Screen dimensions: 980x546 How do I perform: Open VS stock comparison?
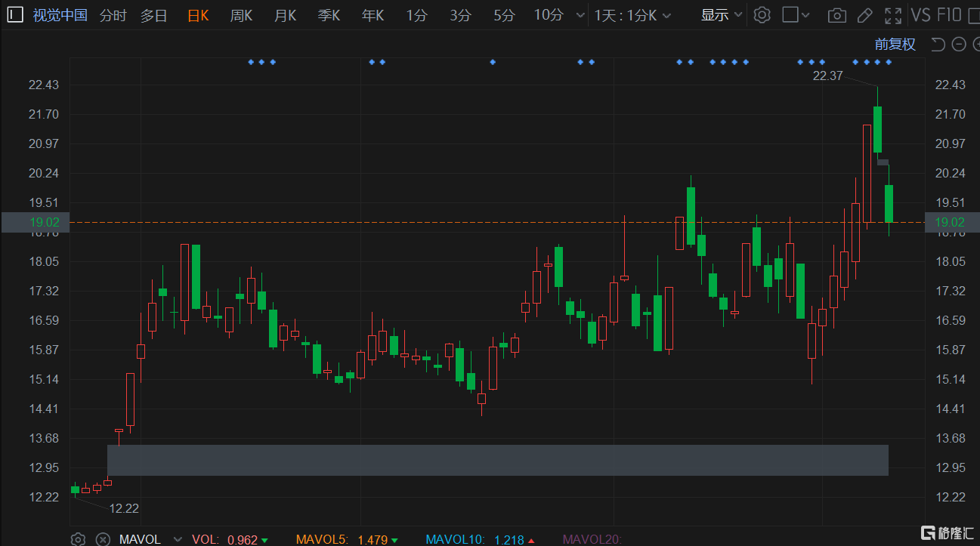tap(920, 15)
